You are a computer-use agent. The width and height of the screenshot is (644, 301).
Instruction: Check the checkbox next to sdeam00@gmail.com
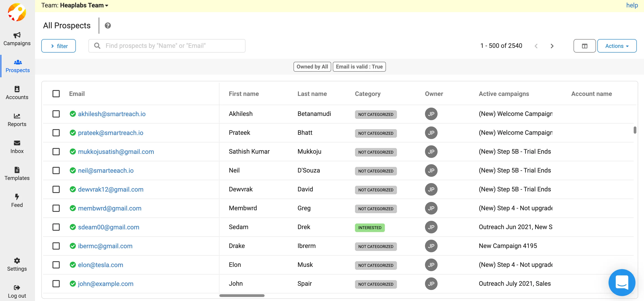56,227
